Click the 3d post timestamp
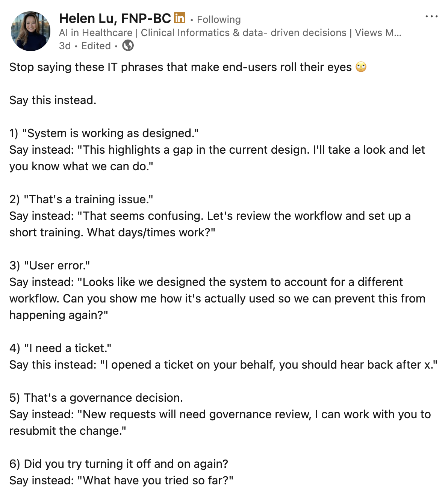The height and width of the screenshot is (496, 448). click(x=65, y=46)
